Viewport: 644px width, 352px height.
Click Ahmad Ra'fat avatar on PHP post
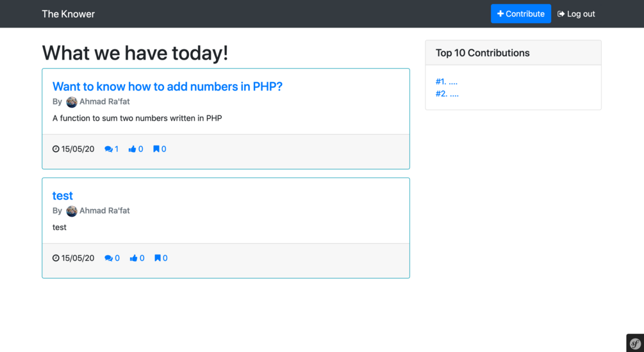coord(72,102)
